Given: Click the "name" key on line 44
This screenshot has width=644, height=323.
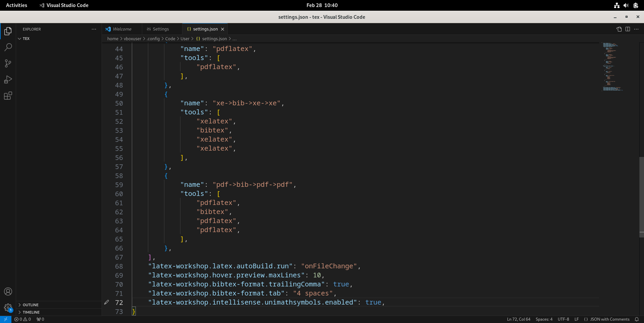Looking at the screenshot, I should click(x=192, y=49).
